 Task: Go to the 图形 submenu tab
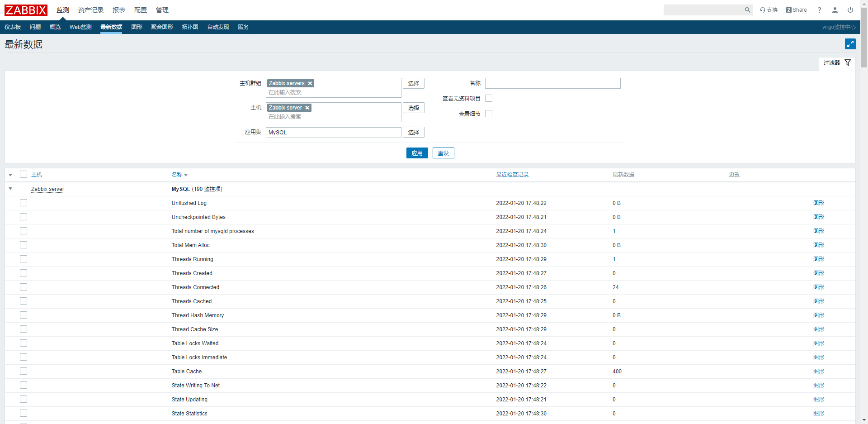(x=137, y=27)
